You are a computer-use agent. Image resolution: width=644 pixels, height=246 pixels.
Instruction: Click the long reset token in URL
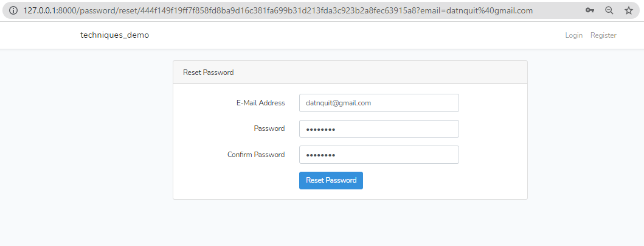click(274, 10)
